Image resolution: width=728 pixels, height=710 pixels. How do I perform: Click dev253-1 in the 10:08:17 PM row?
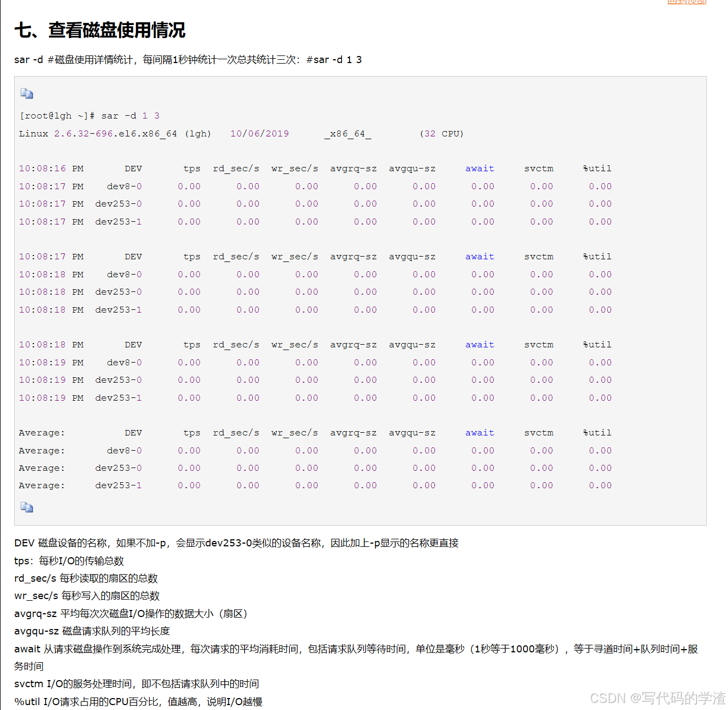[119, 222]
